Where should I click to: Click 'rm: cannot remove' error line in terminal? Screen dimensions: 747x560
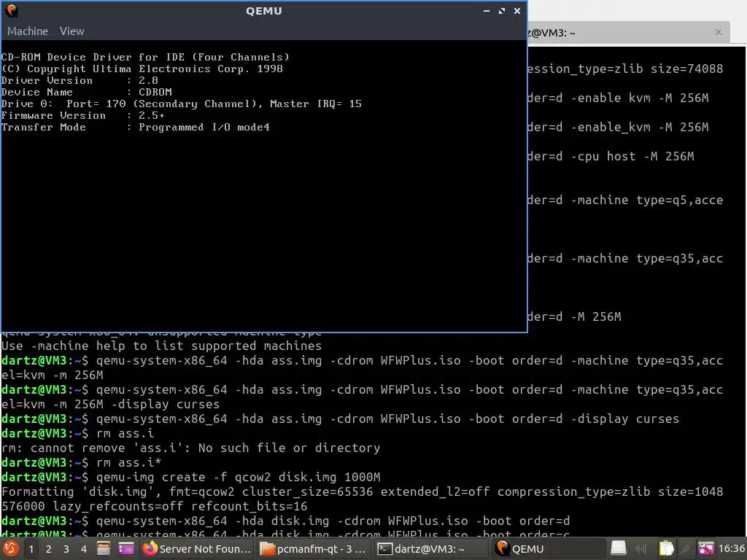[190, 448]
